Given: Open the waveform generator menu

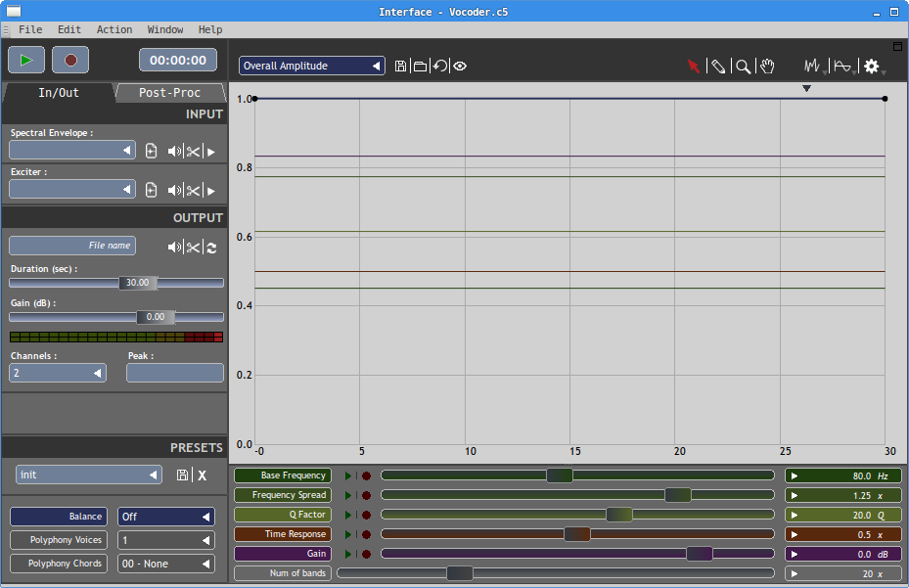Looking at the screenshot, I should pyautogui.click(x=813, y=67).
